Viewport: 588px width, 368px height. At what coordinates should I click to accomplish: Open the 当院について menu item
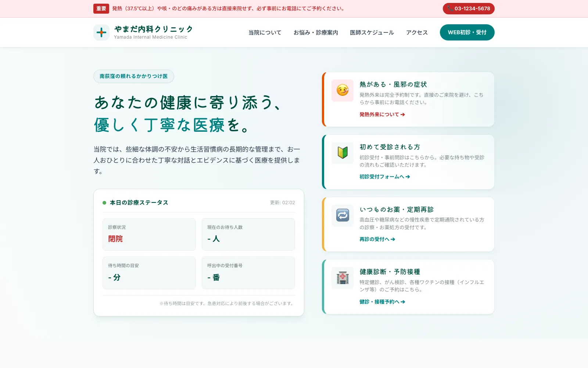point(265,32)
